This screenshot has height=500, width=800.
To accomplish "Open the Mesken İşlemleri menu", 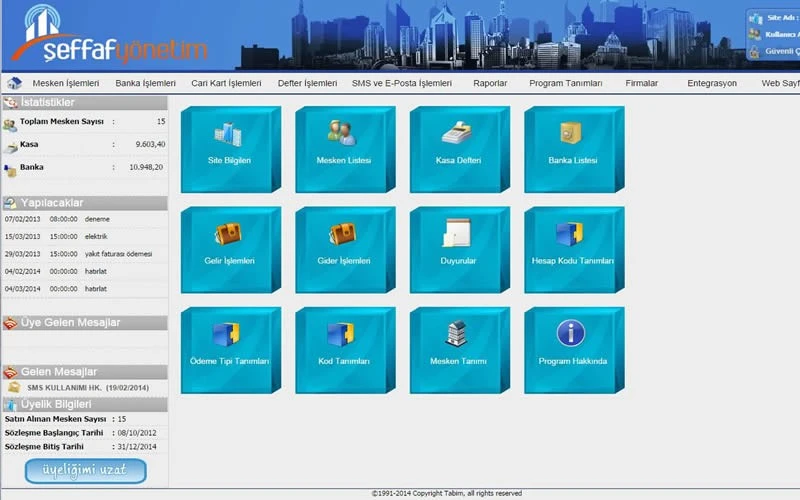I will coord(66,83).
